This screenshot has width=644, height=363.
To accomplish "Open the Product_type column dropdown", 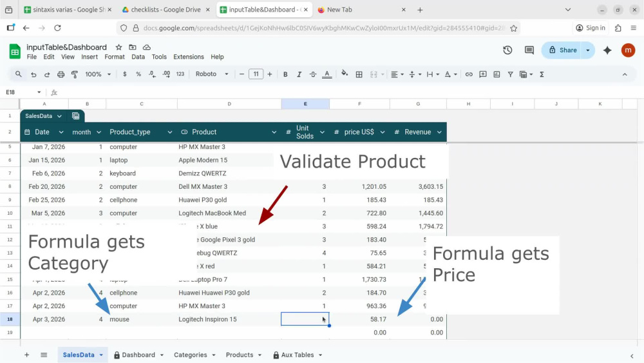I will pos(169,132).
